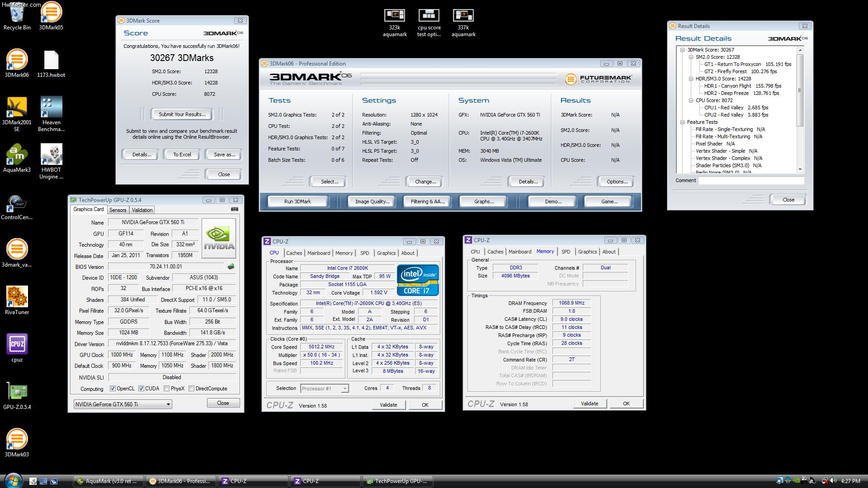Viewport: 868px width, 488px height.
Task: Click Validate in the left CPU-Z window
Action: click(388, 405)
